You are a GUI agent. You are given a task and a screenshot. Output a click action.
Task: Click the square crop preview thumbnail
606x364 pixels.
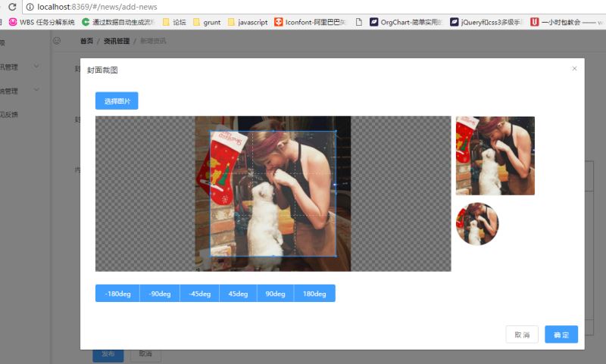pos(495,156)
